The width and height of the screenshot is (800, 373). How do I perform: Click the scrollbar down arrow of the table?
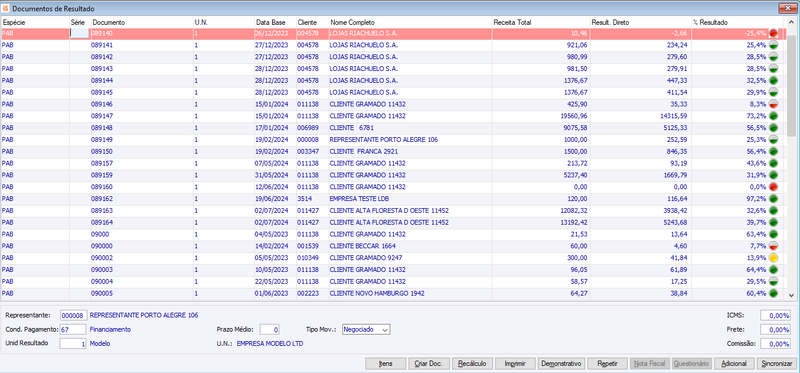[x=792, y=295]
